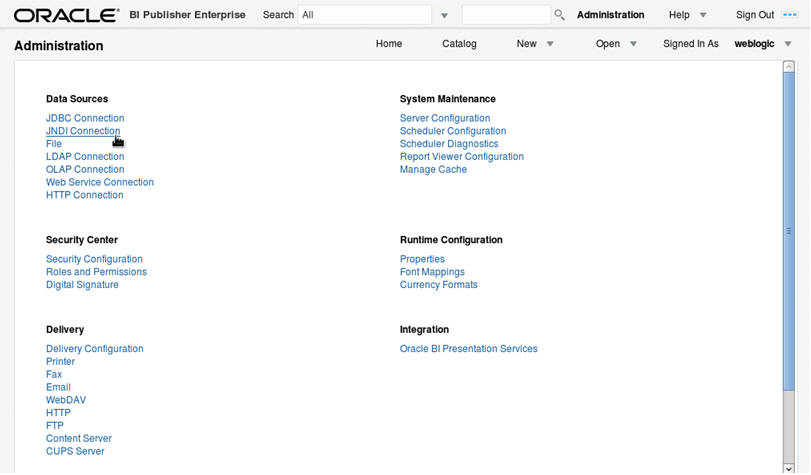Viewport: 811px width, 475px height.
Task: Open JNDI Connection settings
Action: click(83, 131)
